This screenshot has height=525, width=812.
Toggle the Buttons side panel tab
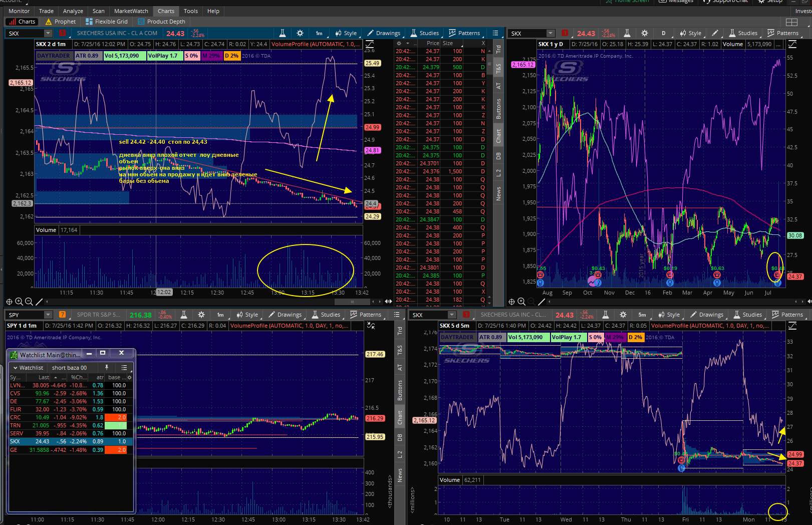[x=498, y=109]
